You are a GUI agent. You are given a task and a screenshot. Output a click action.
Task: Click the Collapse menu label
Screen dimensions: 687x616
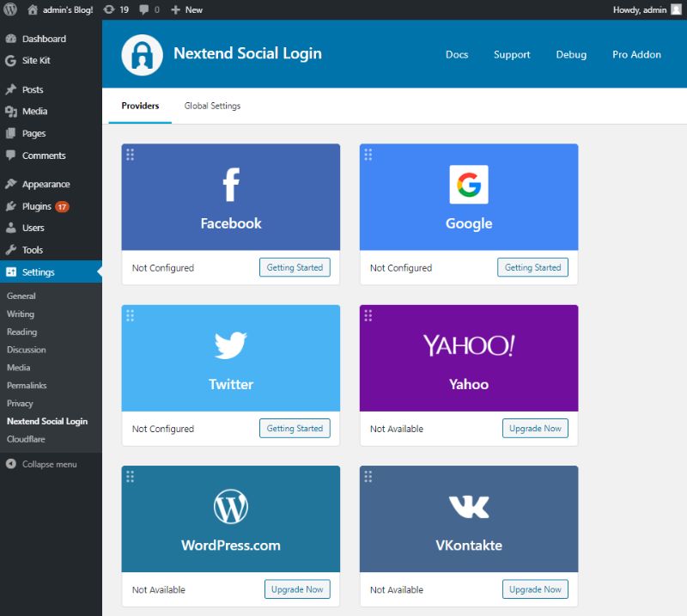pyautogui.click(x=50, y=464)
